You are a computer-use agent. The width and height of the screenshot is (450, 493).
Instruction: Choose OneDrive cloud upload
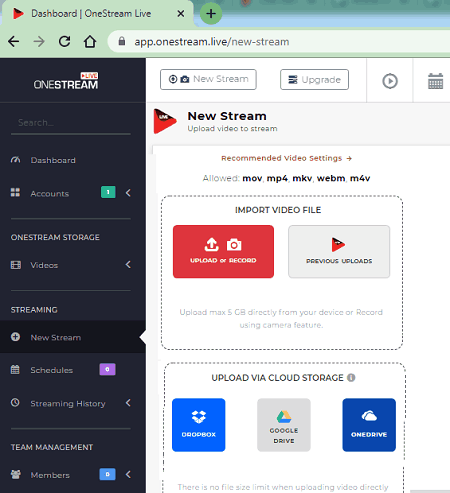point(369,425)
